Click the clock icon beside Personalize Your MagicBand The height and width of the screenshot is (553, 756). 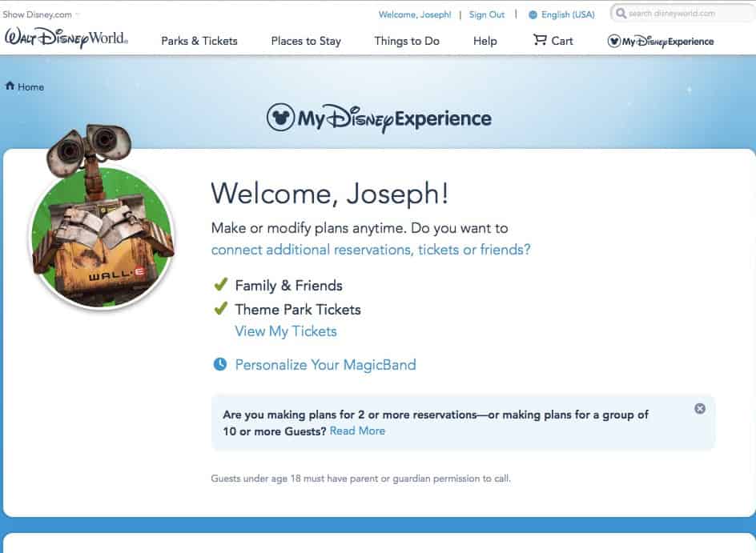pos(220,364)
